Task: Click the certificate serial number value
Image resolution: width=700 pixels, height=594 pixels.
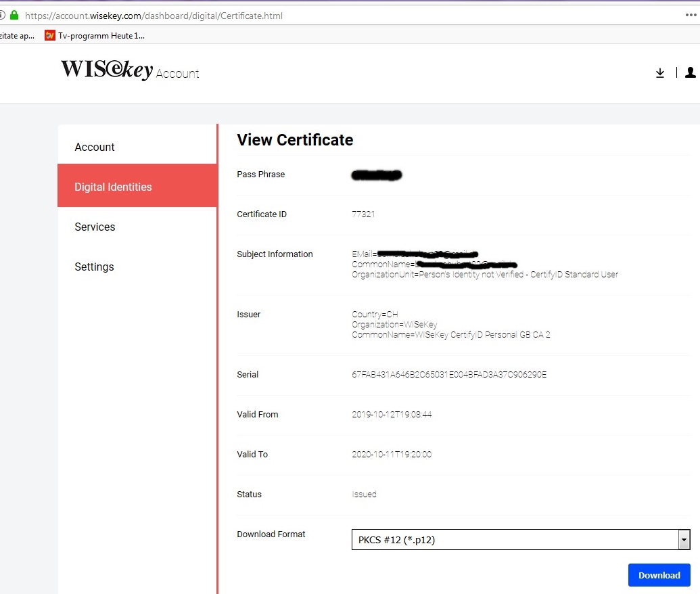Action: tap(449, 375)
